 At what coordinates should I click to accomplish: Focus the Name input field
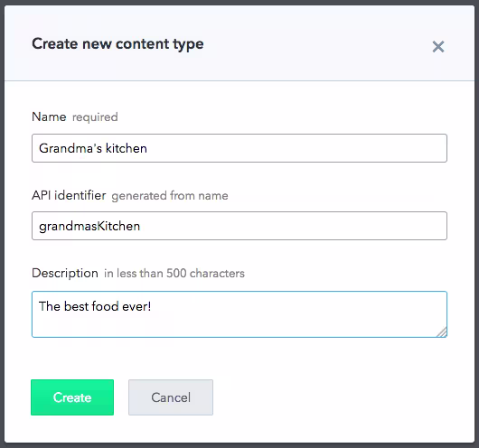click(239, 148)
